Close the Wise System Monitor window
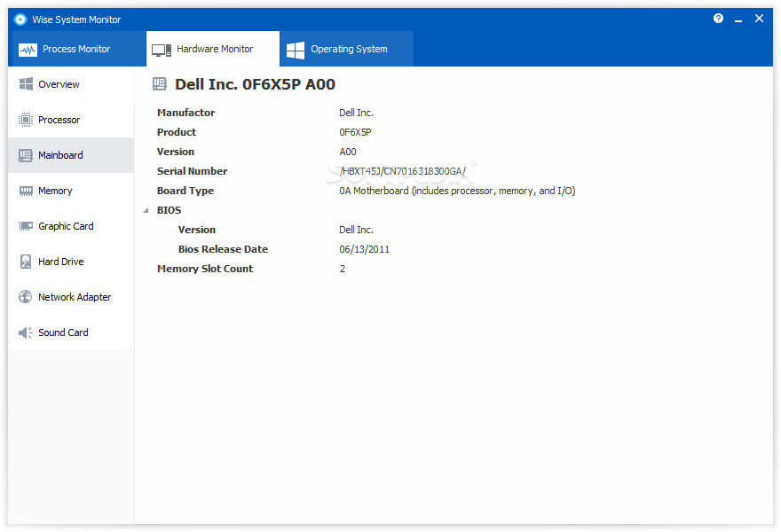 759,19
